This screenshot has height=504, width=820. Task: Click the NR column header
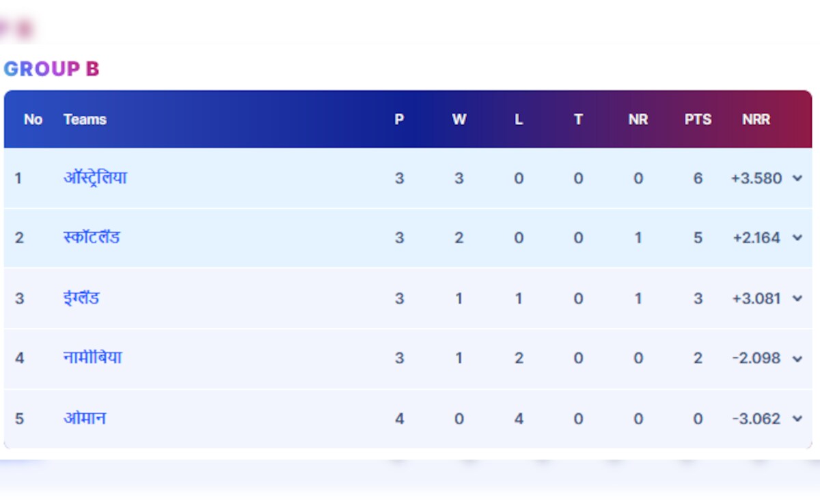tap(638, 120)
